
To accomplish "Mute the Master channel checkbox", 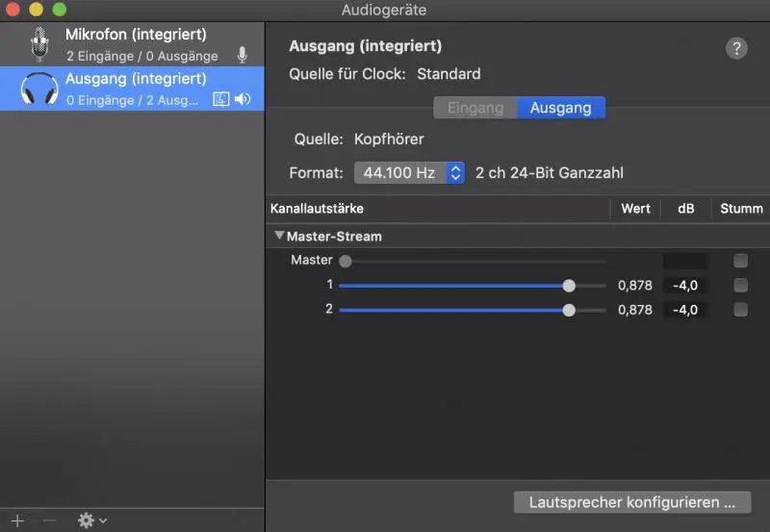I will click(x=740, y=261).
